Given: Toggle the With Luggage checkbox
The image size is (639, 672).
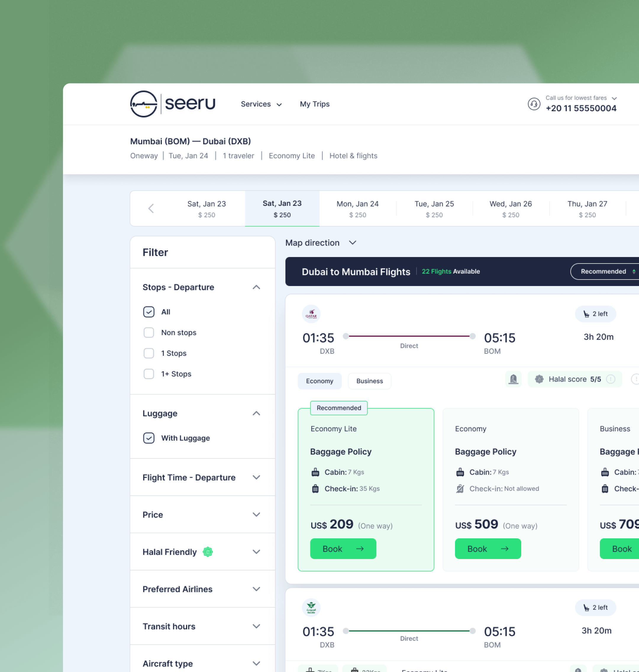Looking at the screenshot, I should coord(149,438).
